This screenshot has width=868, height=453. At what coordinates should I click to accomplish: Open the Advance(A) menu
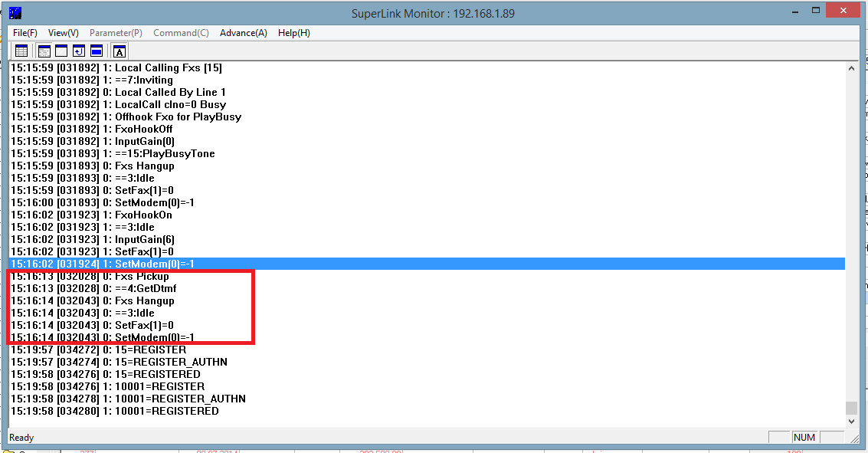[x=243, y=33]
